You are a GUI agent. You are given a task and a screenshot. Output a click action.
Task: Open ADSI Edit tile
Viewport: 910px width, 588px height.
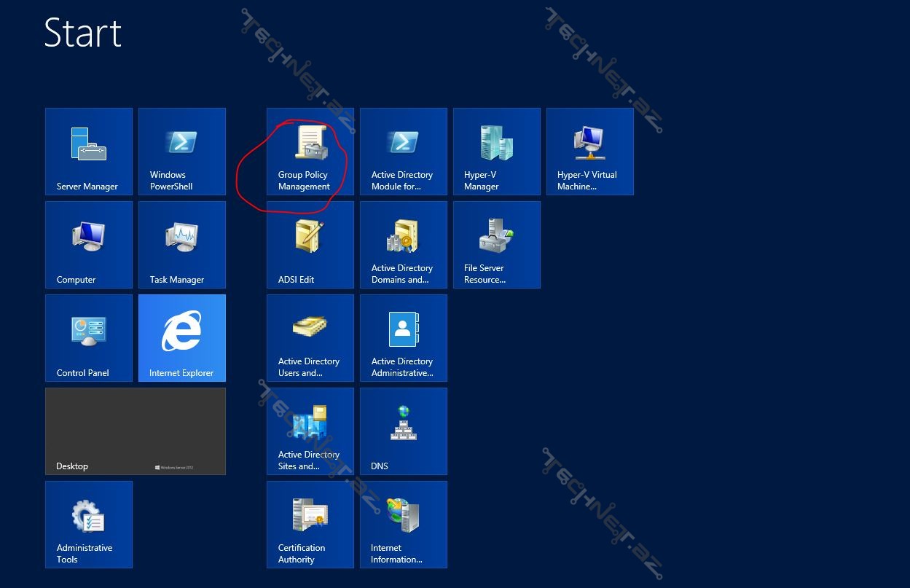coord(310,245)
